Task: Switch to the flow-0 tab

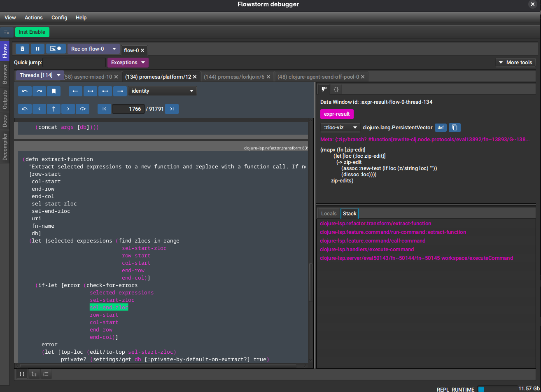Action: click(x=131, y=50)
